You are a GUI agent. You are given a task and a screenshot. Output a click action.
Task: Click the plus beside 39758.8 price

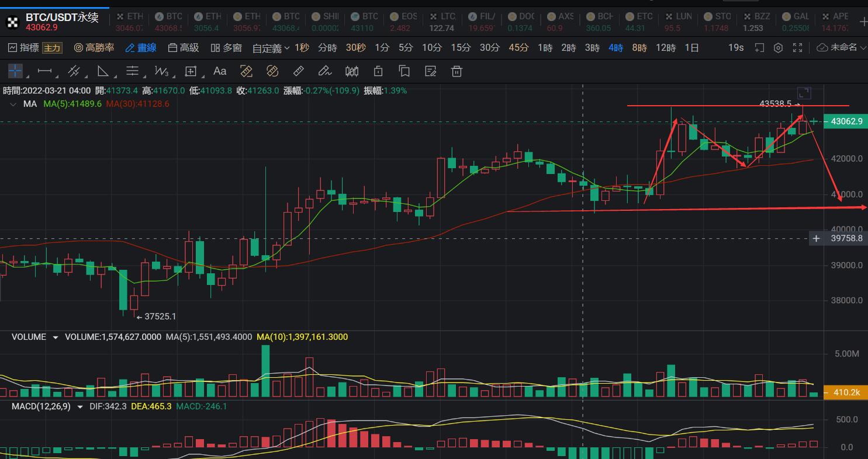click(x=817, y=238)
